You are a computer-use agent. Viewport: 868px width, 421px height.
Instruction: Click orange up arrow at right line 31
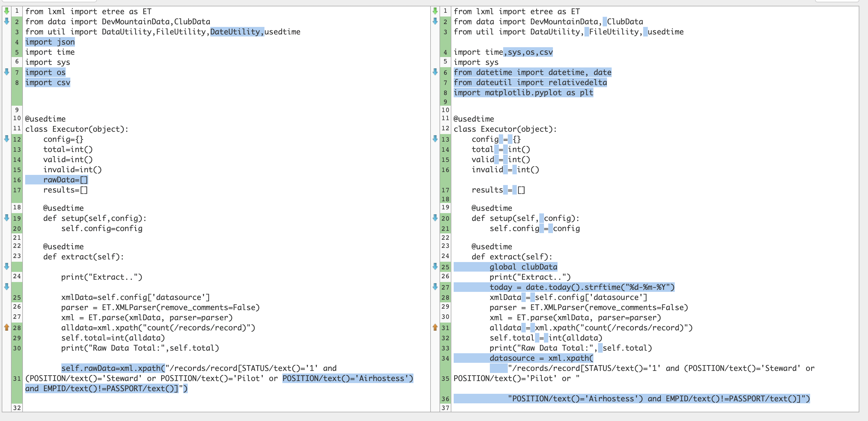pyautogui.click(x=435, y=327)
